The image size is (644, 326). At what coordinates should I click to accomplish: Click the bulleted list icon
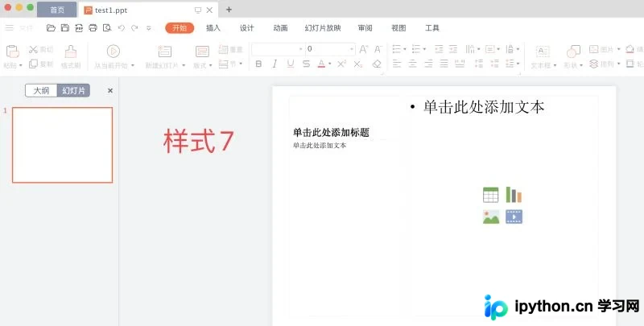(x=397, y=49)
